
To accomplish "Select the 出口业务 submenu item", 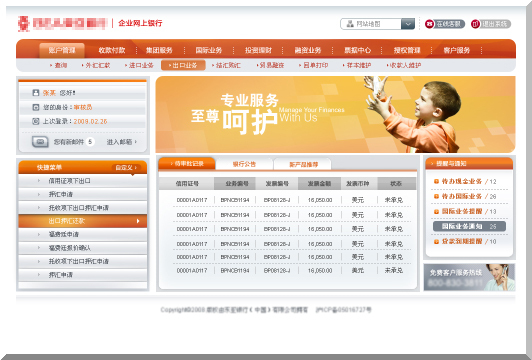I will click(x=183, y=65).
